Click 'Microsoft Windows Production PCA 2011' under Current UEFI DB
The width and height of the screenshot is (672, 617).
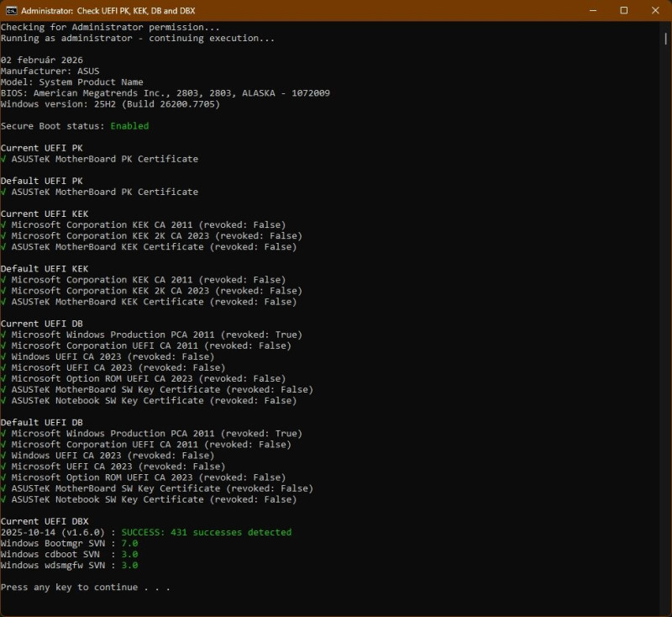click(x=113, y=335)
